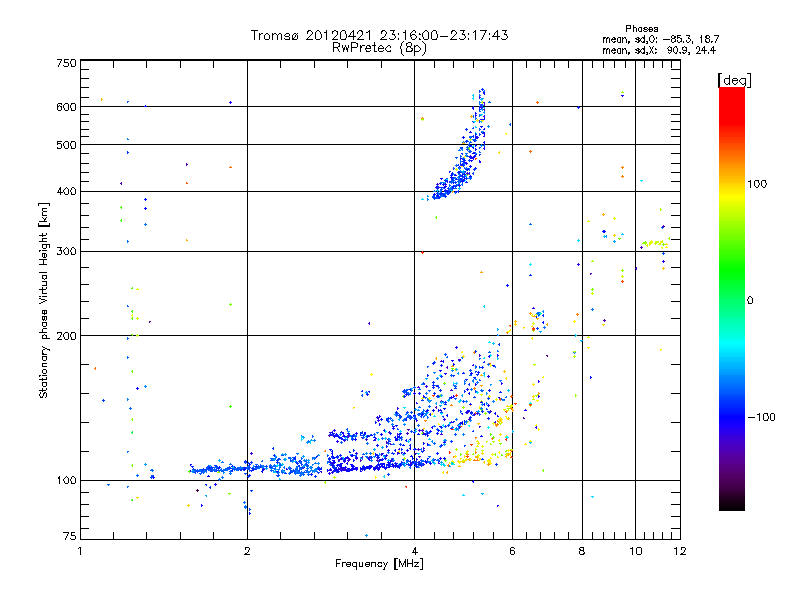Click the '100' y-axis tick label
The width and height of the screenshot is (800, 600).
tap(66, 481)
